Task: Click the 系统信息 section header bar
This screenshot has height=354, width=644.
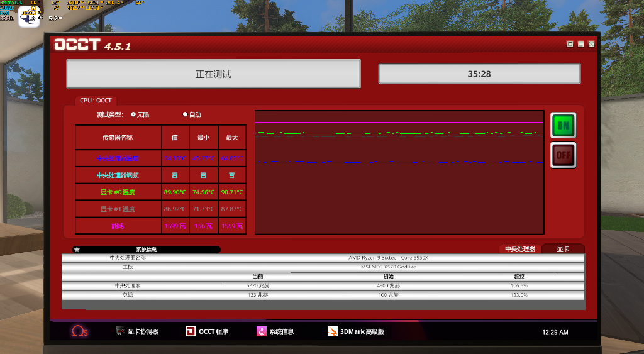Action: pos(146,249)
